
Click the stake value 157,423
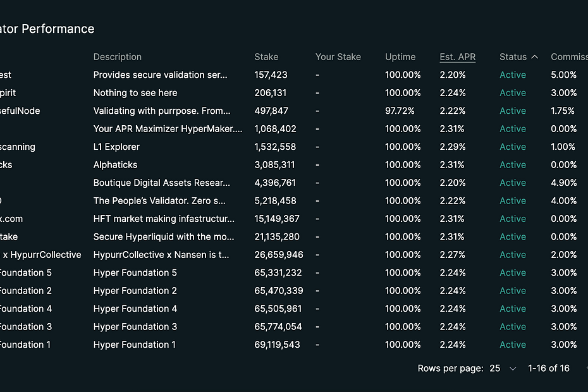tap(271, 75)
